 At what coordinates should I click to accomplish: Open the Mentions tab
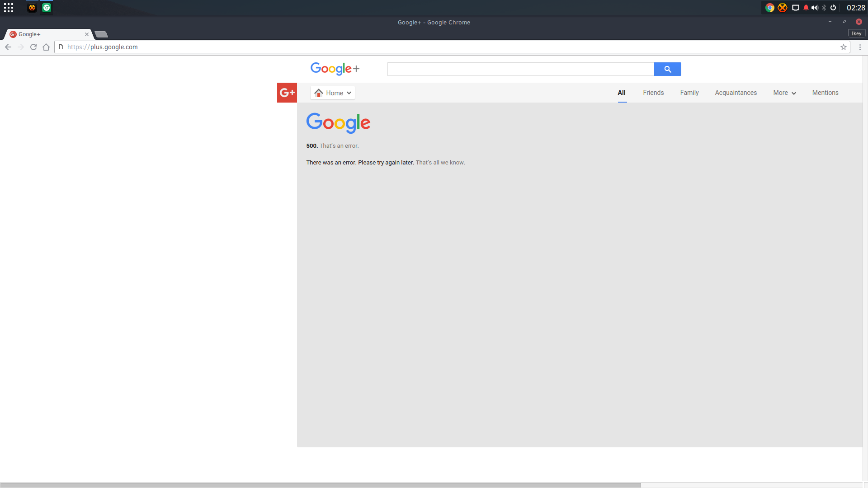(x=825, y=93)
